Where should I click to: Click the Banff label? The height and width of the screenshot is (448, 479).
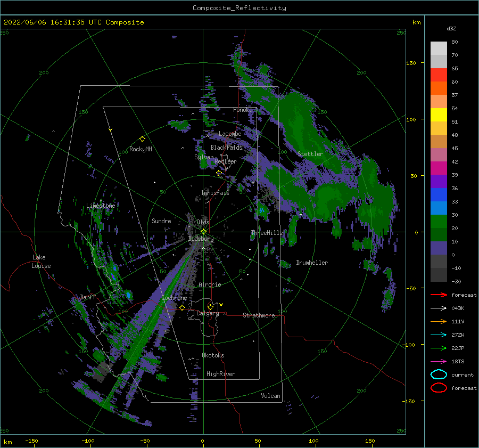coord(88,297)
